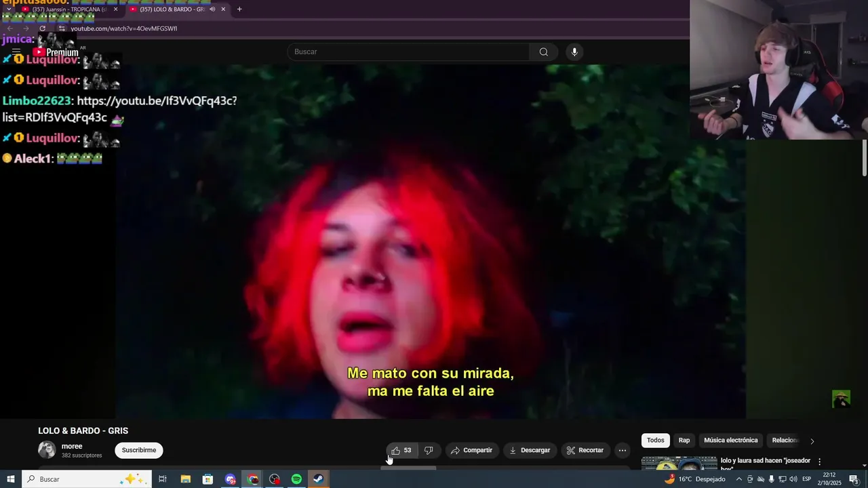Expand filter chips with right chevron
Screen dimensions: 868x488
[812, 441]
